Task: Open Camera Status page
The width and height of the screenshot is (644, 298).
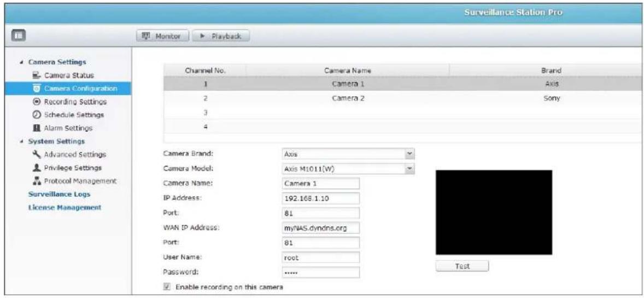Action: pyautogui.click(x=68, y=75)
